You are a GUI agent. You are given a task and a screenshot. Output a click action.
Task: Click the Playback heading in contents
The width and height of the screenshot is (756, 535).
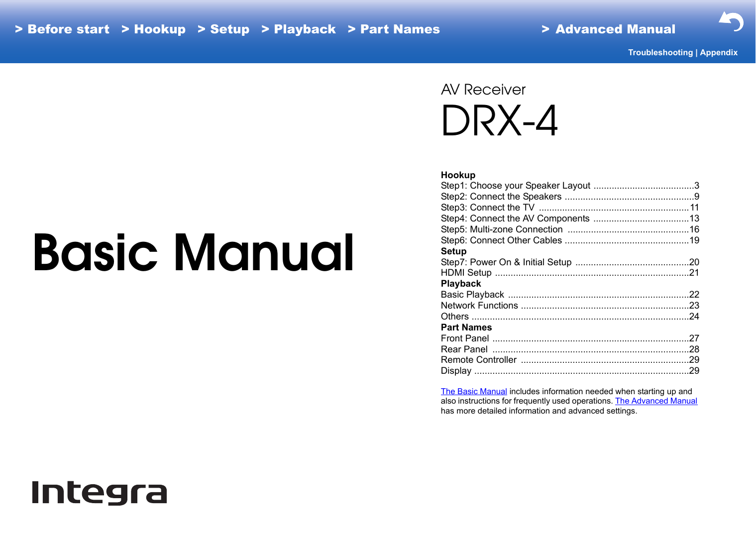tap(461, 284)
